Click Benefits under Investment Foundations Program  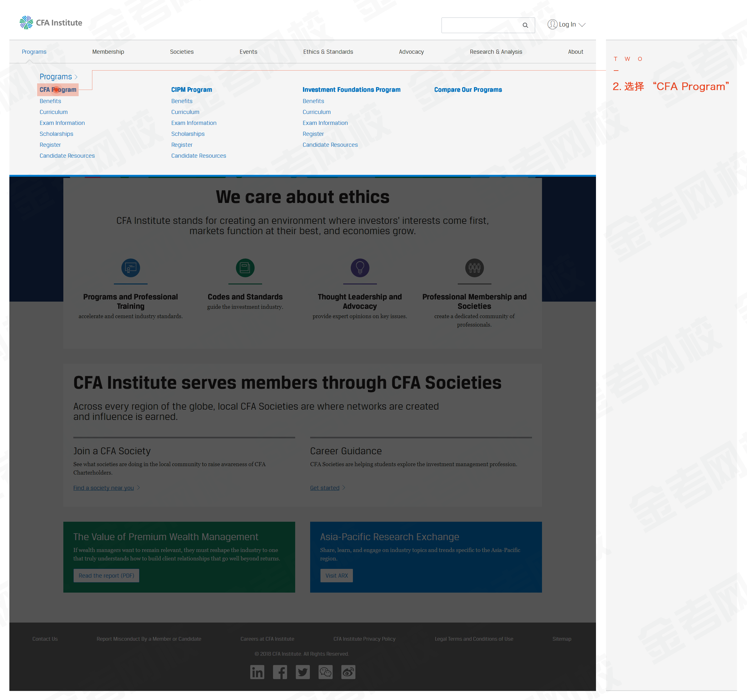(313, 101)
